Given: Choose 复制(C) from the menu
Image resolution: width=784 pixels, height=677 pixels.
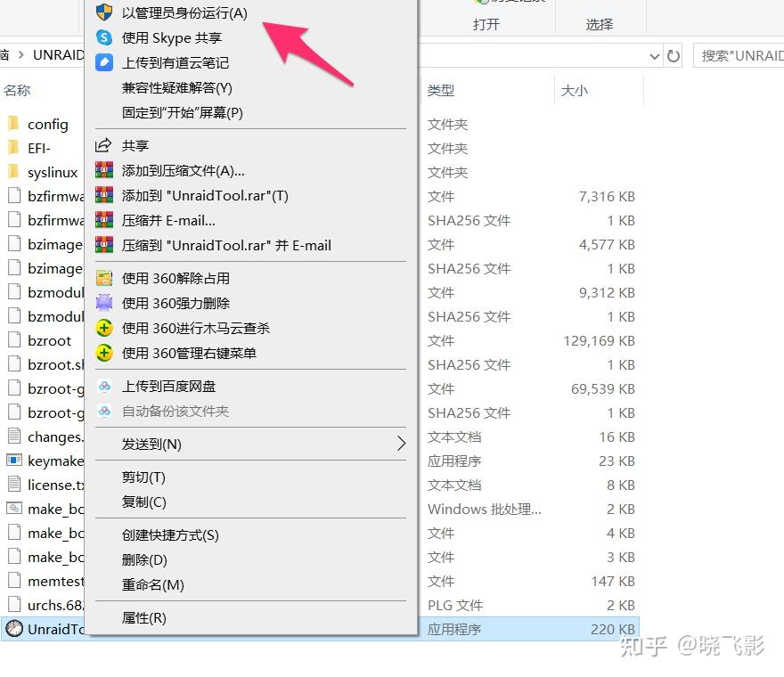Looking at the screenshot, I should [x=143, y=502].
